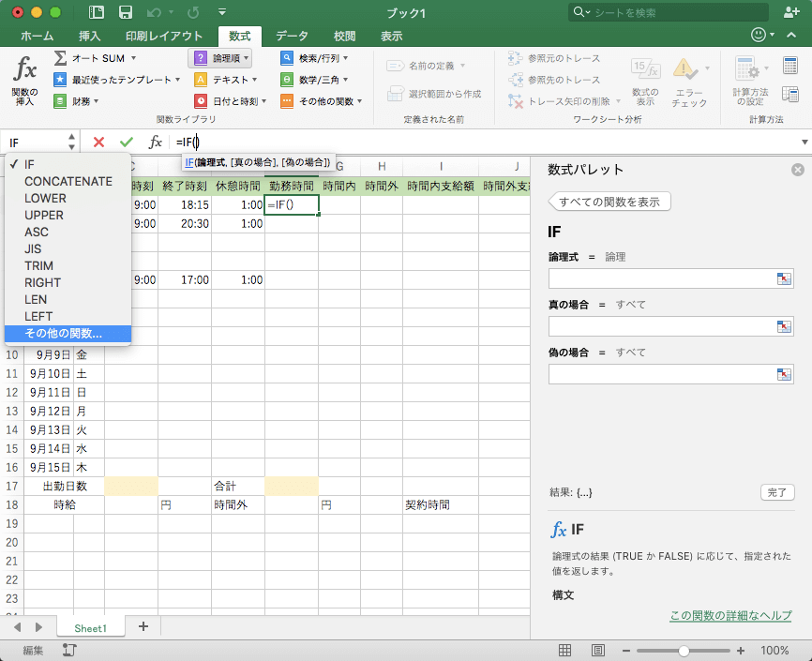The image size is (812, 661).
Task: Close the Formula Builder (数式パレット) pane
Action: (x=798, y=170)
